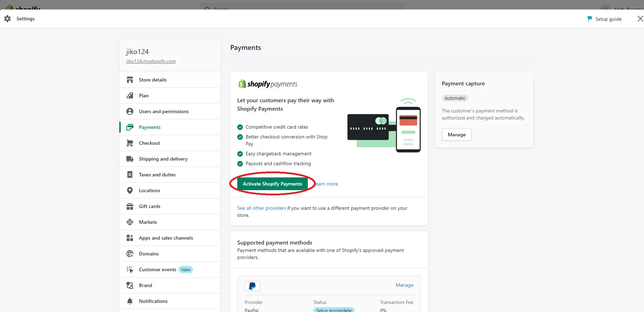Open Apps and sales channels settings
The width and height of the screenshot is (644, 312).
(166, 238)
